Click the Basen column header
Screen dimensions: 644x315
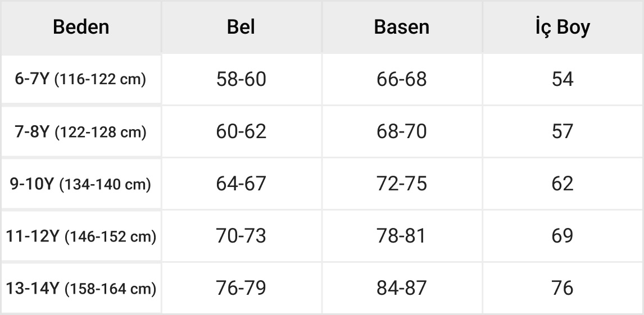(x=401, y=27)
